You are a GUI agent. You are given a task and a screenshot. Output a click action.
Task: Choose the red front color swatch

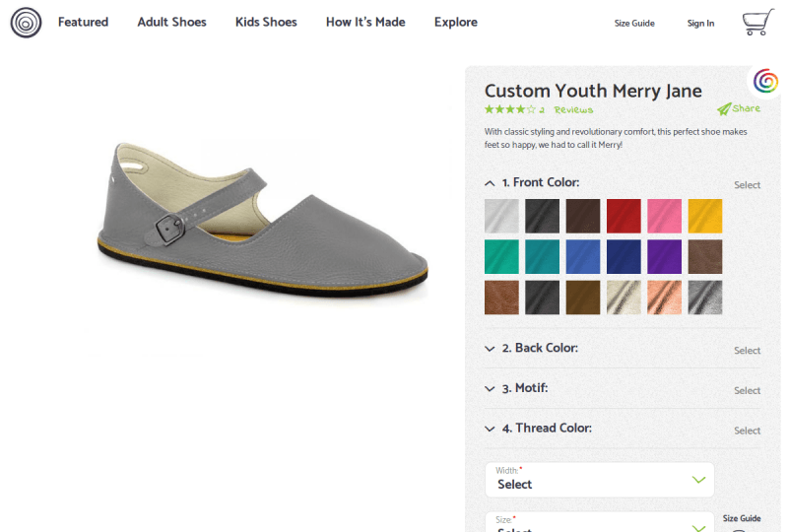point(624,216)
